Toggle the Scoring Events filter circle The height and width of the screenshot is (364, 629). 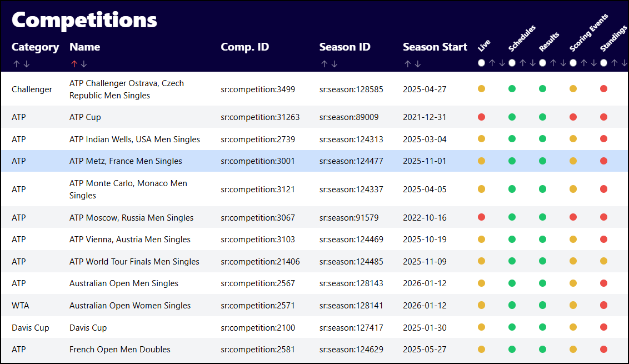click(573, 63)
